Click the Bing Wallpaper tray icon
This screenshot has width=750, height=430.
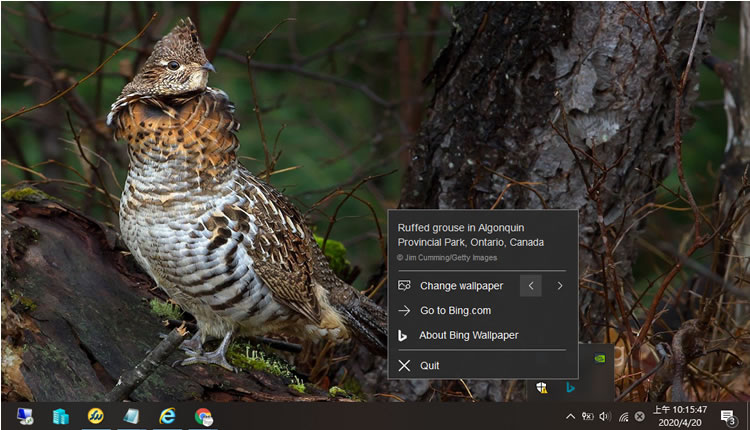pyautogui.click(x=571, y=387)
